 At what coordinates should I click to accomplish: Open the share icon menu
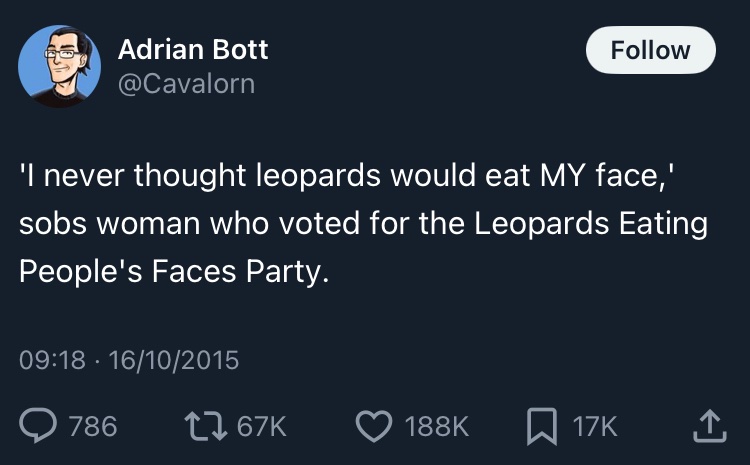click(706, 427)
